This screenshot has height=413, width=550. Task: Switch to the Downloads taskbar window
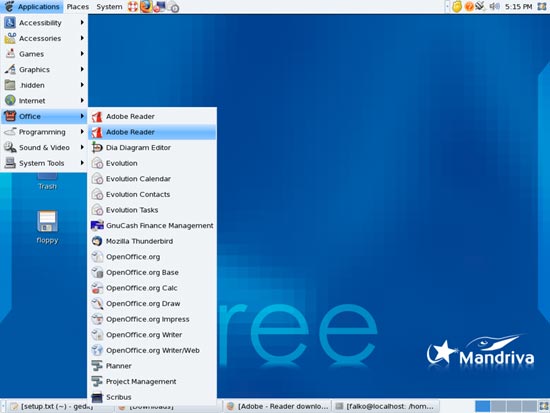pyautogui.click(x=168, y=407)
